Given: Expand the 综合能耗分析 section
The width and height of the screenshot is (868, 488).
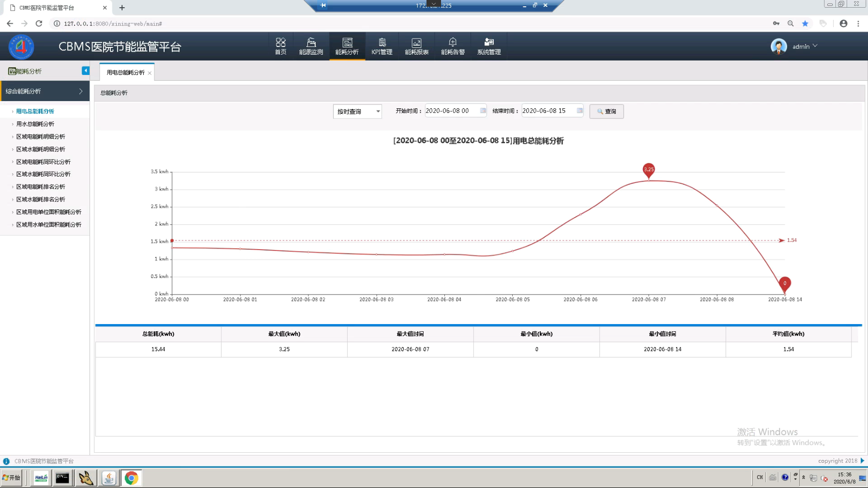Looking at the screenshot, I should click(x=45, y=91).
